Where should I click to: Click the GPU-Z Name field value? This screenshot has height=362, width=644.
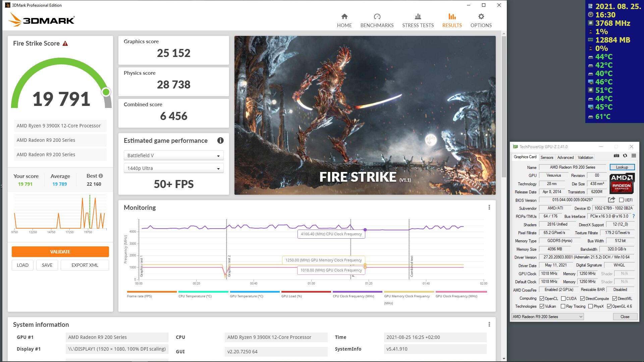point(573,167)
